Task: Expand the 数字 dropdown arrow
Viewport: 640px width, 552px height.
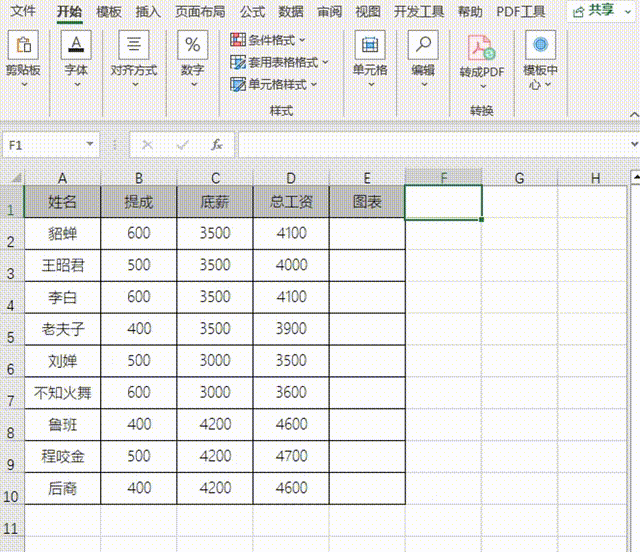Action: [193, 85]
